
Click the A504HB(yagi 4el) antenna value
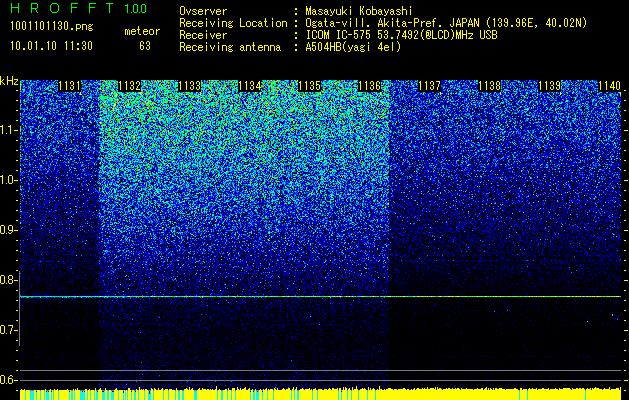[x=353, y=47]
